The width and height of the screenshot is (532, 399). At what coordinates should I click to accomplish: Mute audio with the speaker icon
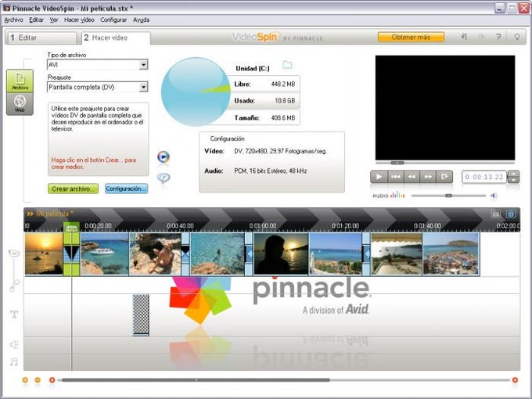tap(494, 196)
